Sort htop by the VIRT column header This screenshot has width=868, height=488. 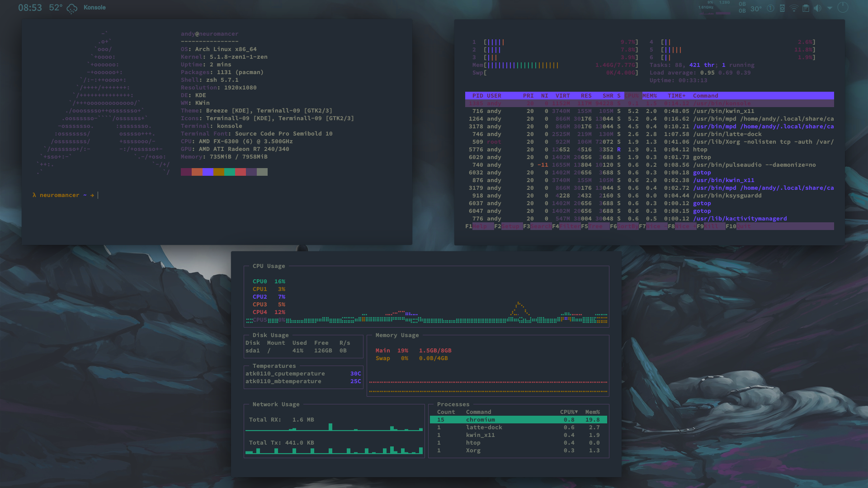[563, 96]
